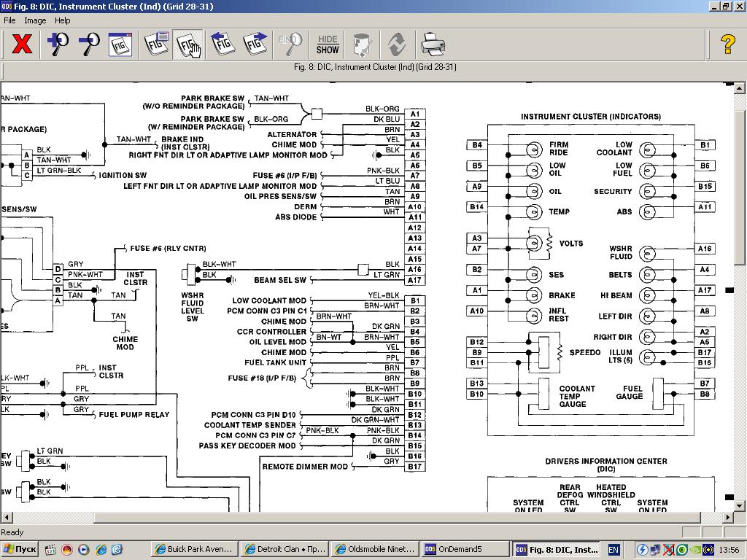Click the fit figure to window icon
Viewport: 747px width, 560px height.
(120, 44)
